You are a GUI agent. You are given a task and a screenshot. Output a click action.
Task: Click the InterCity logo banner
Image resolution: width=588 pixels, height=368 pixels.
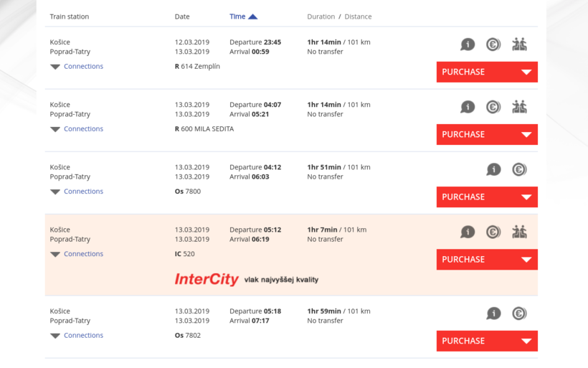pos(247,280)
